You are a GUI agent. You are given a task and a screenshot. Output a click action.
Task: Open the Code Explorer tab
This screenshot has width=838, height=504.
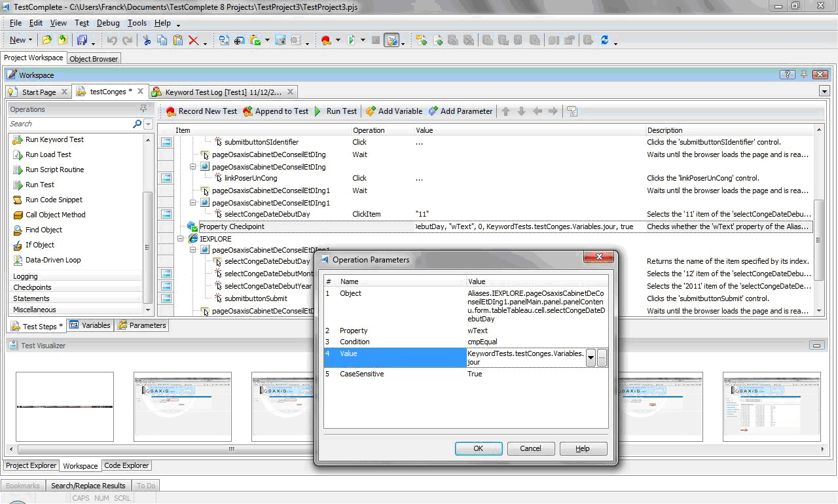[127, 465]
